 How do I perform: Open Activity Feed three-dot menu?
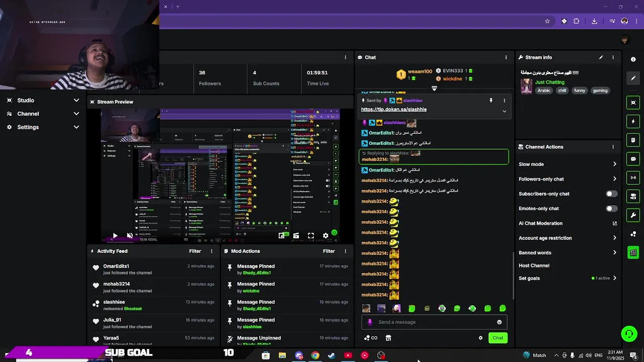(211, 251)
